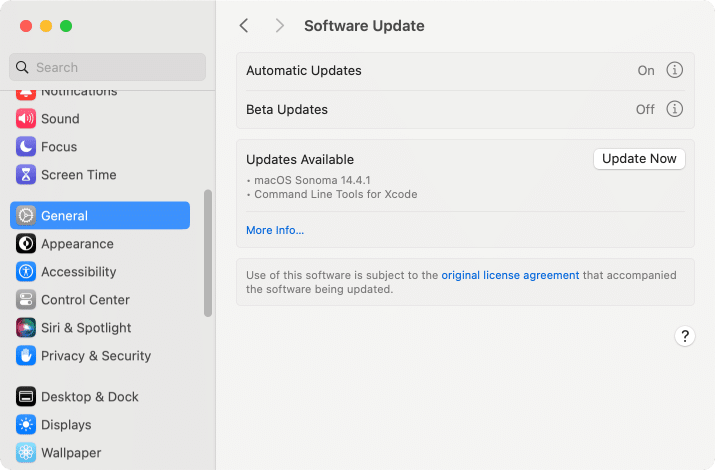Click the Desktop & Dock icon
This screenshot has height=470, width=715.
(26, 397)
